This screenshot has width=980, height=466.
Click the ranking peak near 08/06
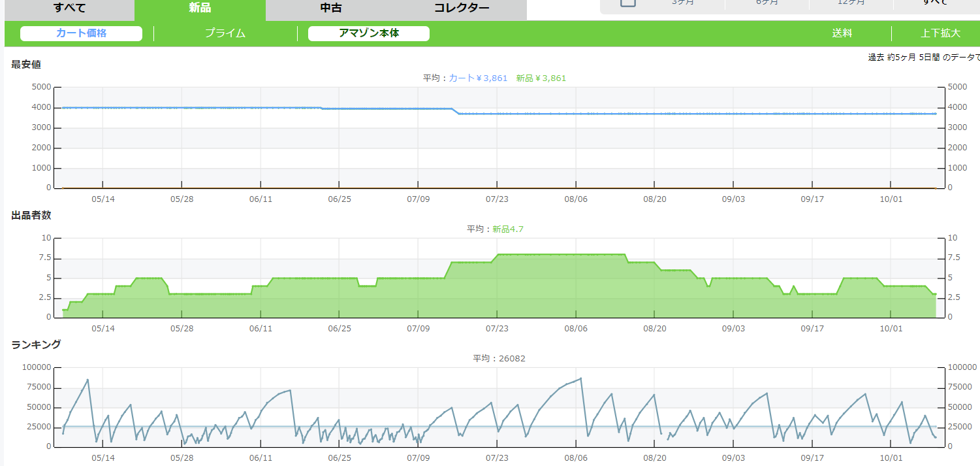580,378
